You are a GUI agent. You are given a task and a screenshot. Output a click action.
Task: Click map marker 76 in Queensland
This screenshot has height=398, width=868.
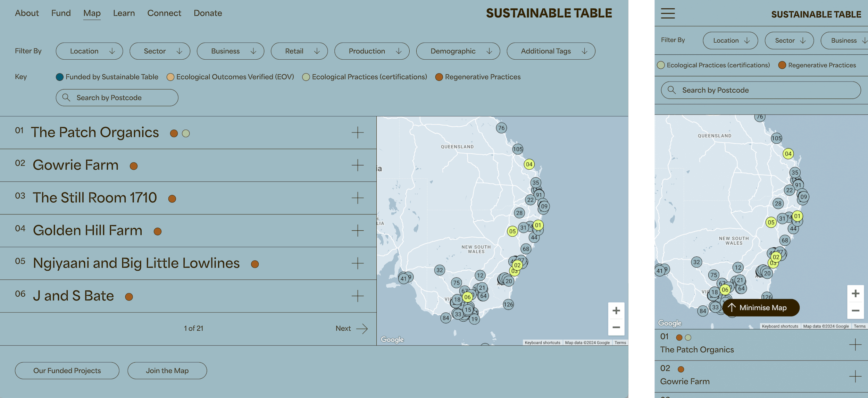(x=501, y=128)
